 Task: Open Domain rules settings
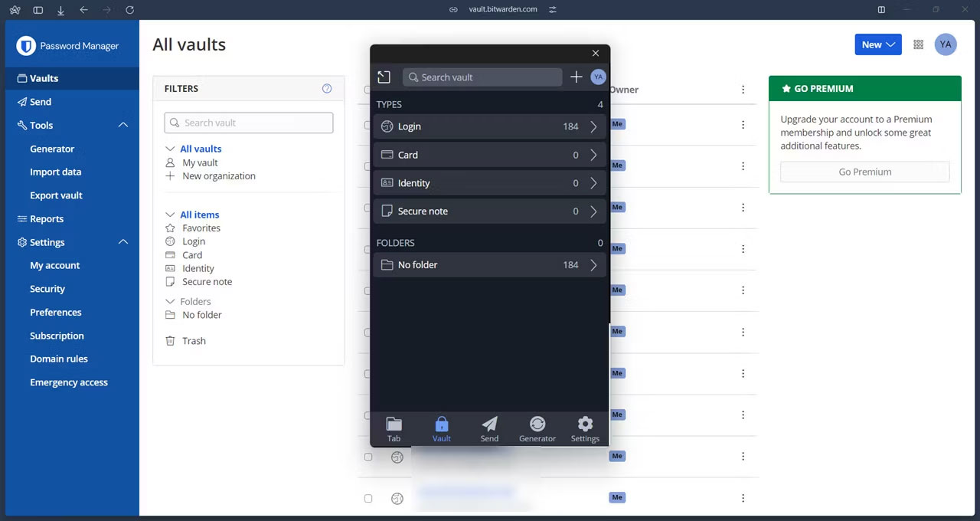(x=59, y=359)
